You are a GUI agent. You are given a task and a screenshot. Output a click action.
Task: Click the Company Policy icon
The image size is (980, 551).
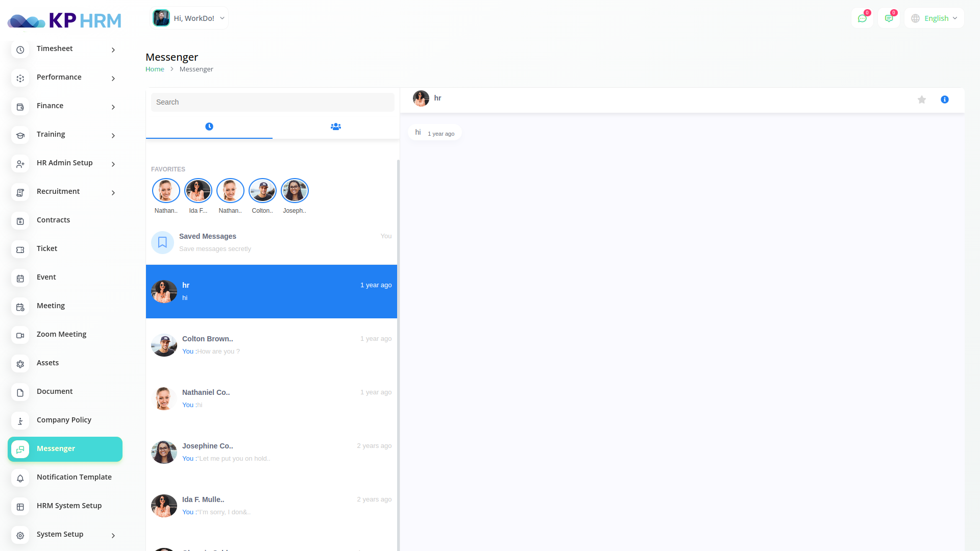[x=20, y=421]
